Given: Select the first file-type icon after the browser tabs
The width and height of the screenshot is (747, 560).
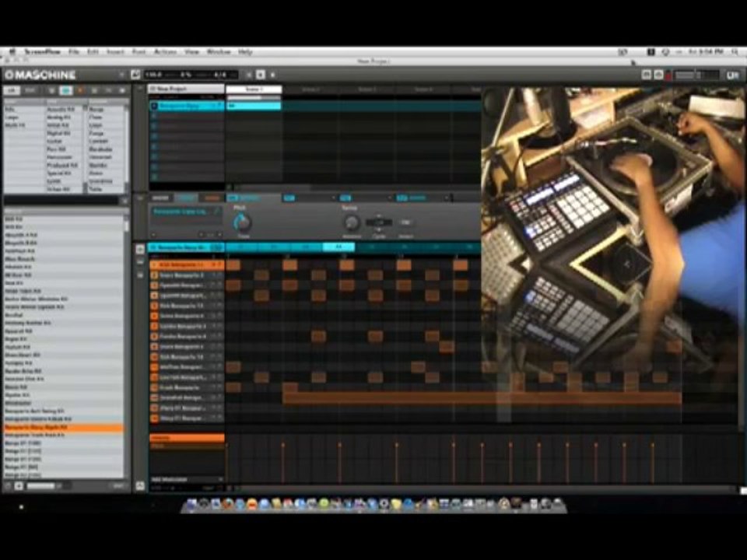Looking at the screenshot, I should tap(52, 90).
